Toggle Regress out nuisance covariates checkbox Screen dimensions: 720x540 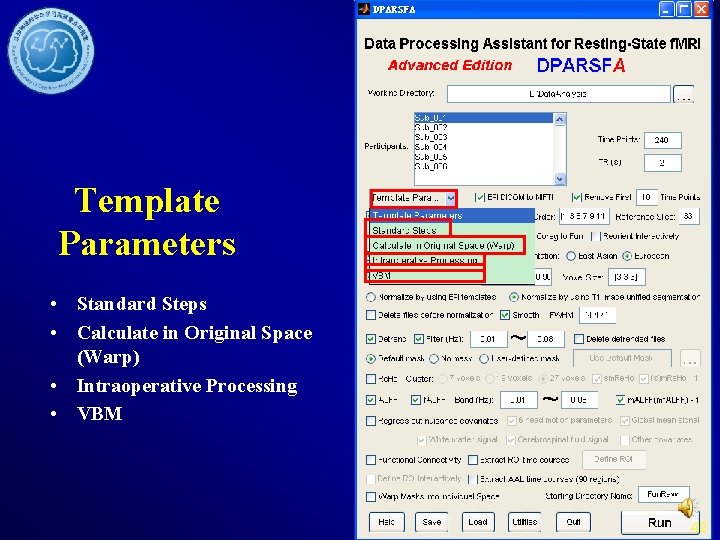[x=371, y=421]
